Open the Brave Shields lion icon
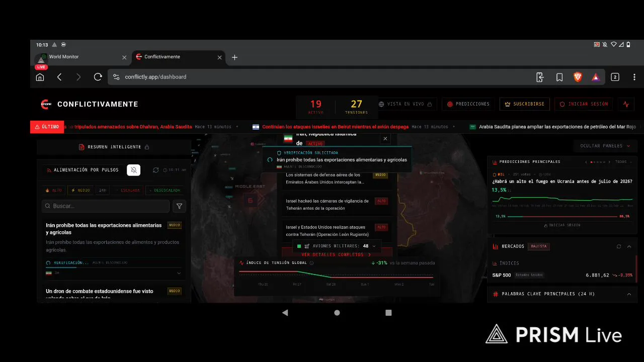Image resolution: width=644 pixels, height=362 pixels. pyautogui.click(x=578, y=77)
